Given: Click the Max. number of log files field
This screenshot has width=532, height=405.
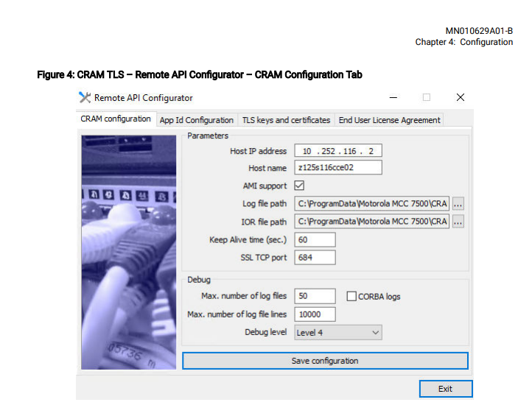Looking at the screenshot, I should pyautogui.click(x=315, y=296).
